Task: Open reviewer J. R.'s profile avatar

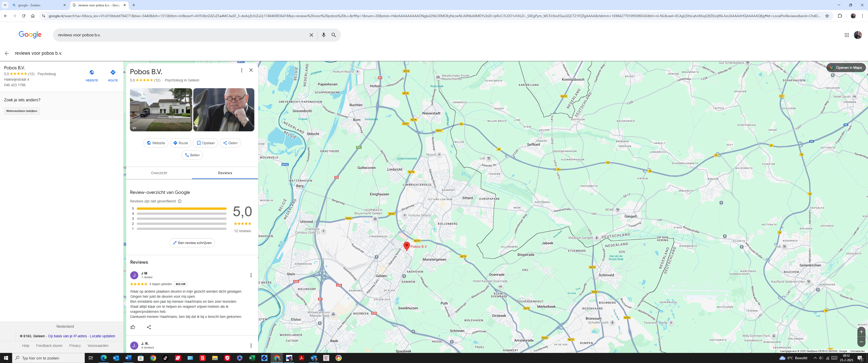Action: point(134,346)
